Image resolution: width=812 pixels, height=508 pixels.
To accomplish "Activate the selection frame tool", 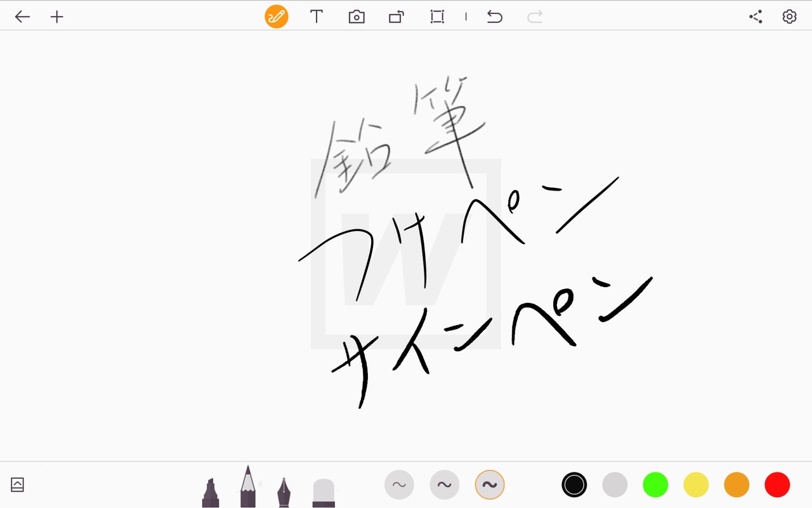I will pyautogui.click(x=437, y=17).
